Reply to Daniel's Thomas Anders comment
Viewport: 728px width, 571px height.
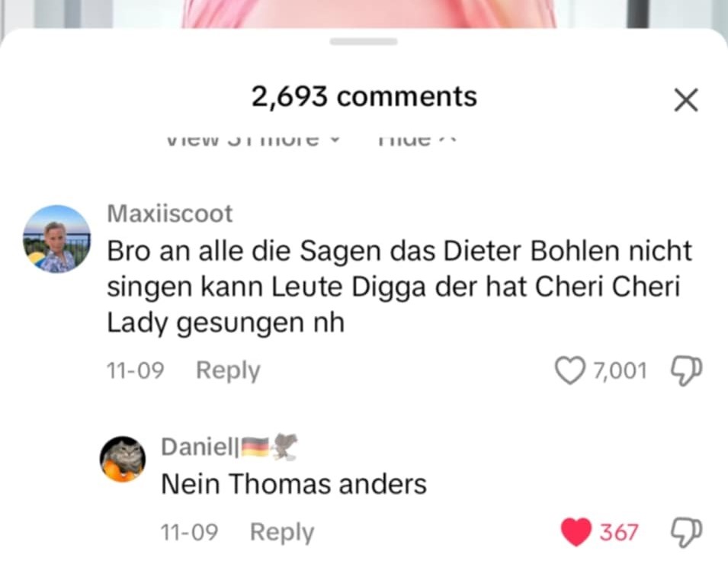tap(282, 532)
